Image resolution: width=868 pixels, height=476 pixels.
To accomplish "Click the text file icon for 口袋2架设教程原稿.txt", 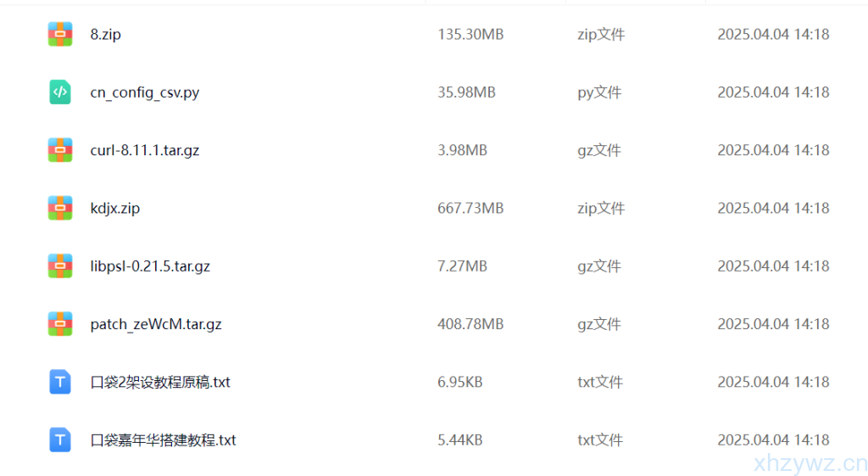I will pyautogui.click(x=60, y=382).
